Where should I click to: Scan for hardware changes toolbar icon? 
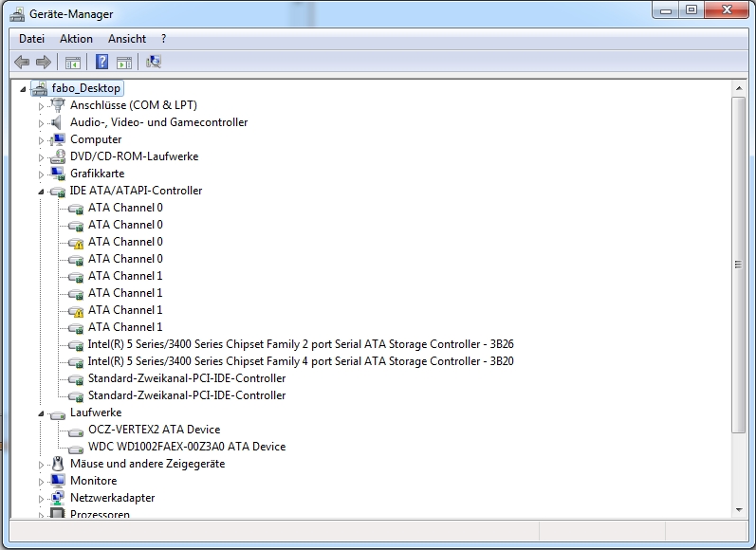click(x=154, y=62)
